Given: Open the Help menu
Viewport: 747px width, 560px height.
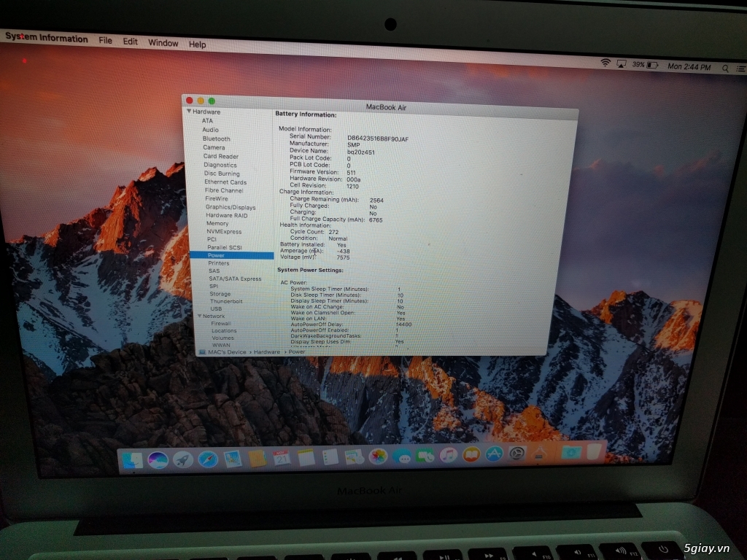Looking at the screenshot, I should coord(197,44).
